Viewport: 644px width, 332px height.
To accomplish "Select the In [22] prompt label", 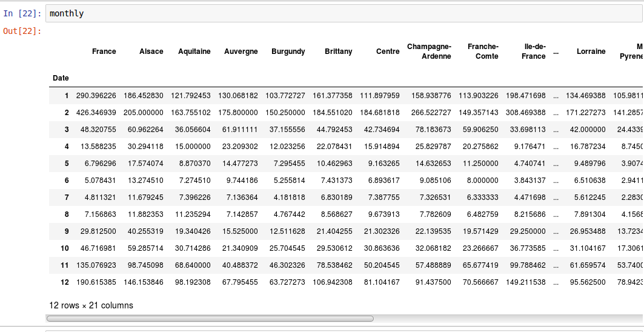I will pyautogui.click(x=22, y=13).
